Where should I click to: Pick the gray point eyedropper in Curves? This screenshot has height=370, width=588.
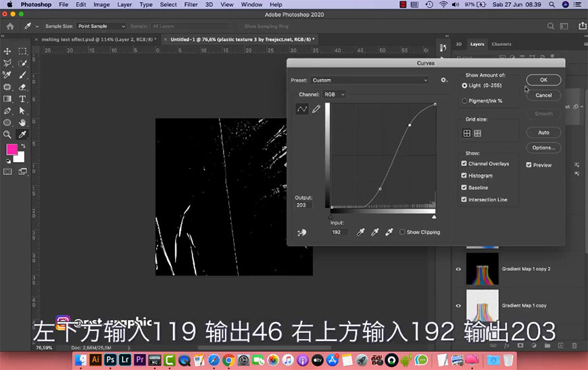[x=374, y=232]
